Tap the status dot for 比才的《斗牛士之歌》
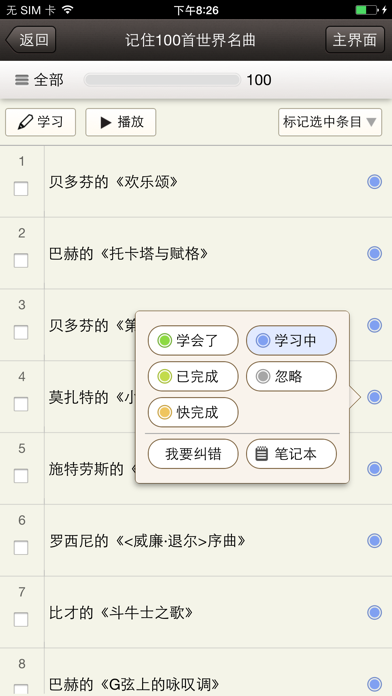 (374, 613)
